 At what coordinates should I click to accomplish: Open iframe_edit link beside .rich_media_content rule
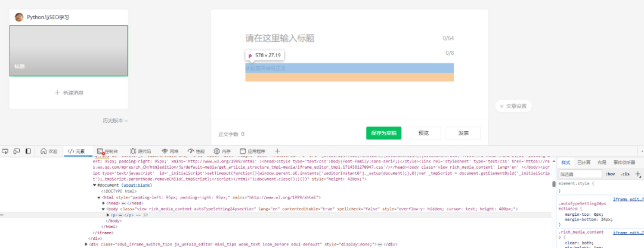(628, 232)
